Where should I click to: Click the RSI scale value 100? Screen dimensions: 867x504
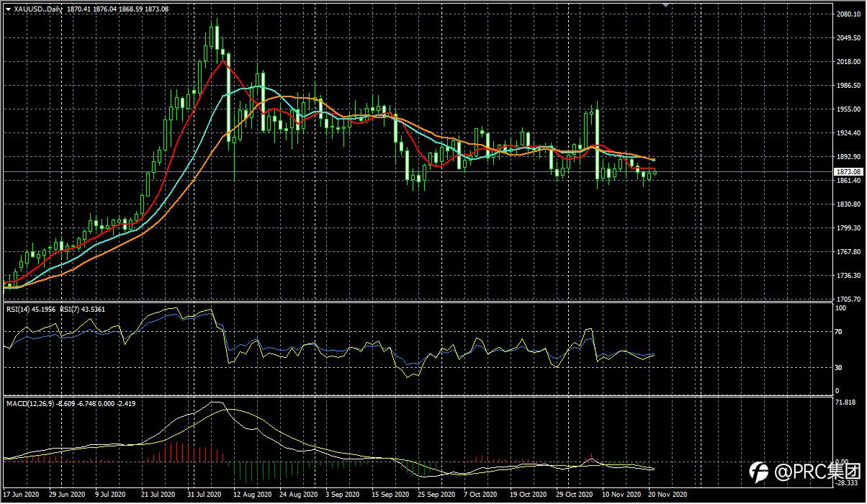[x=840, y=309]
